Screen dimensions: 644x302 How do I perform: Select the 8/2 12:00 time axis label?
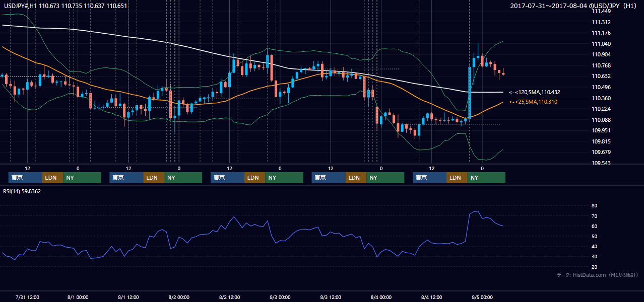(229, 297)
